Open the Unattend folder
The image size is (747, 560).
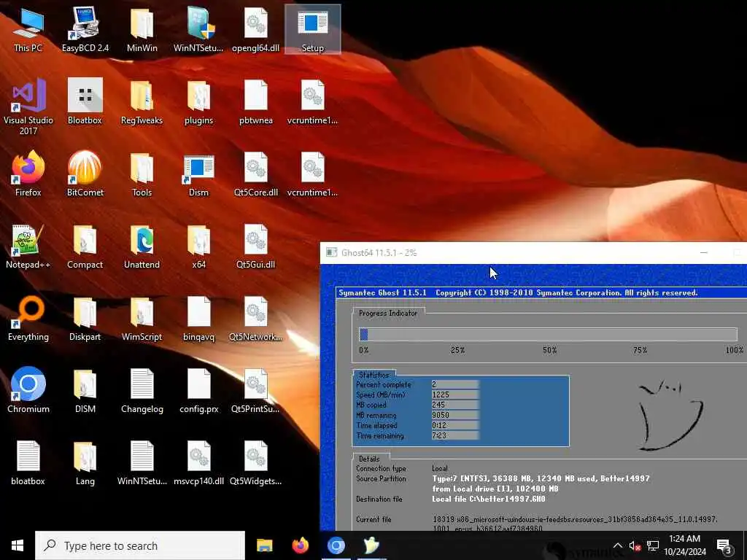142,246
